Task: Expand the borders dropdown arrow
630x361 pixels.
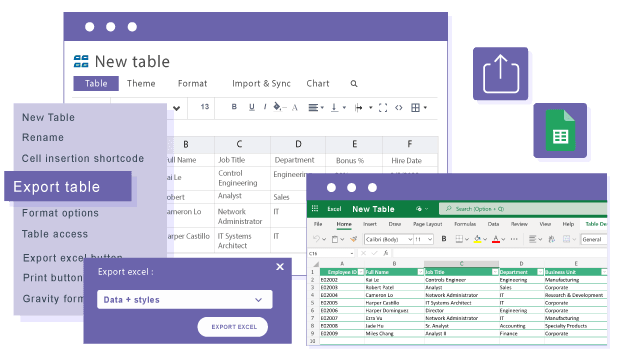Action: [x=425, y=107]
